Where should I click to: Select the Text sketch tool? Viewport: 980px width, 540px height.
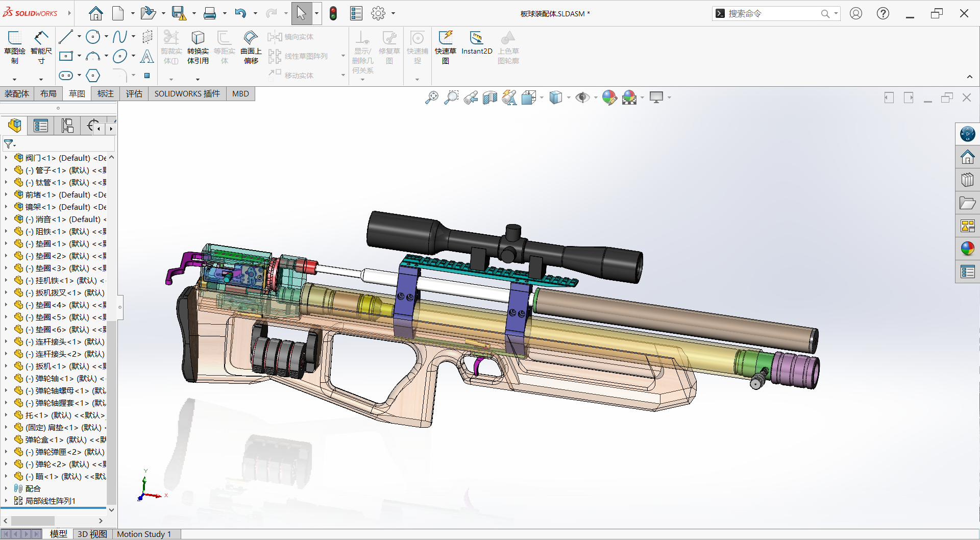pyautogui.click(x=147, y=56)
